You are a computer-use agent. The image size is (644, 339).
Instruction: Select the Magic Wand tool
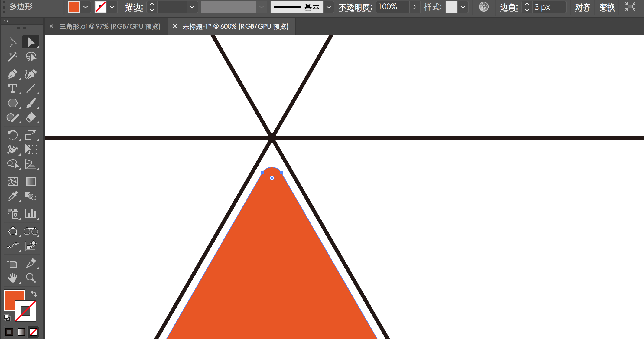pyautogui.click(x=12, y=57)
